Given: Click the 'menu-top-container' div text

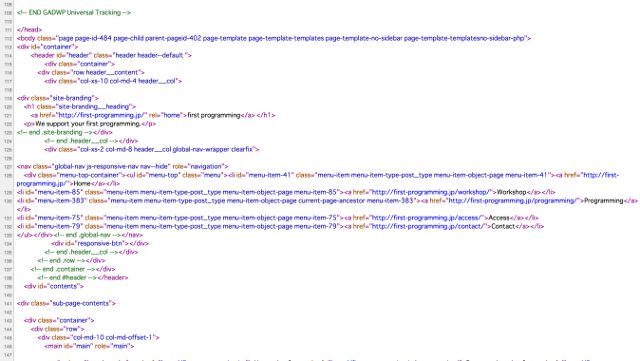Looking at the screenshot, I should pos(75,175).
